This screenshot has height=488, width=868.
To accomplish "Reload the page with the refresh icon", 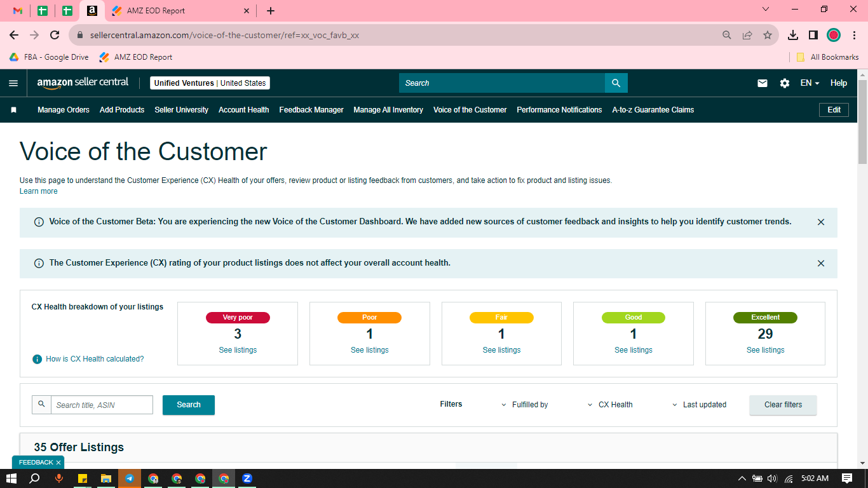I will coord(55,35).
